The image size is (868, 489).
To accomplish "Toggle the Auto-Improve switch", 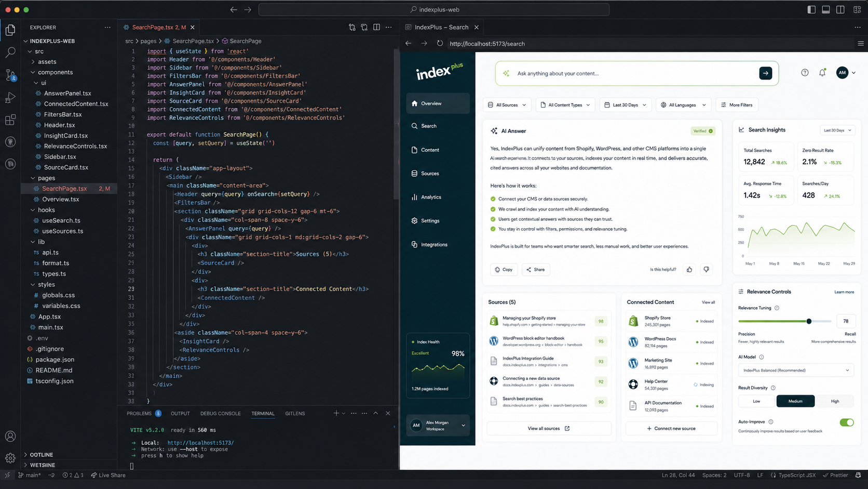I will [847, 422].
